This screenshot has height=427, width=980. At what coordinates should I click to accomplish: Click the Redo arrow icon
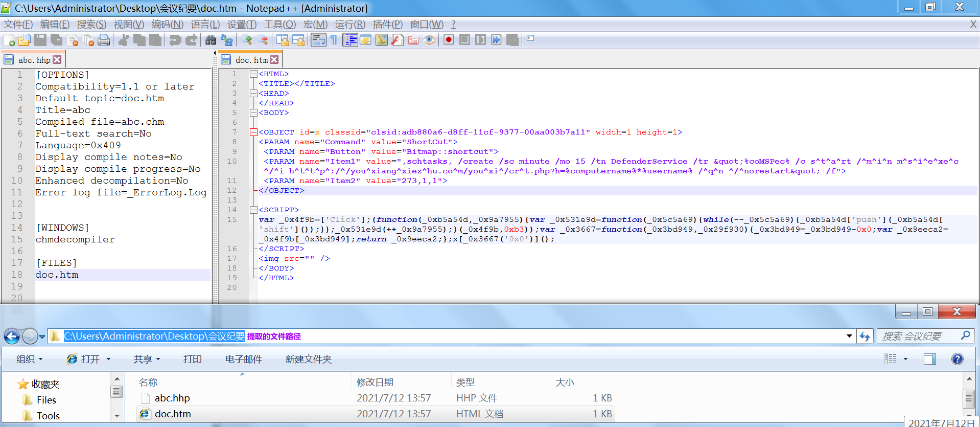[191, 40]
